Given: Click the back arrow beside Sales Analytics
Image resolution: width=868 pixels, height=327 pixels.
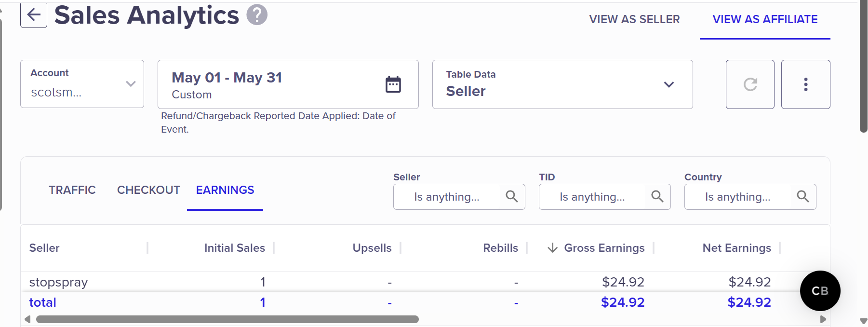Looking at the screenshot, I should (x=34, y=15).
